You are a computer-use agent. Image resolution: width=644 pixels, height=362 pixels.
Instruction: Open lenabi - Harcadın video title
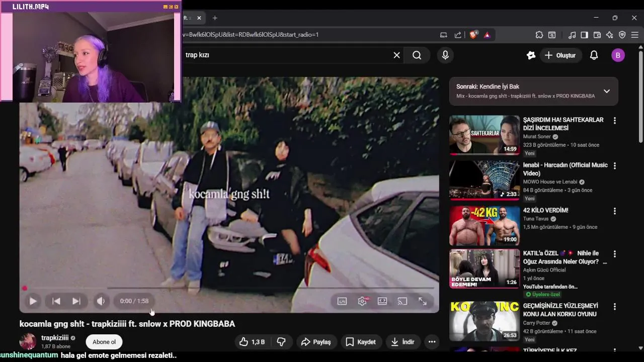pyautogui.click(x=565, y=169)
